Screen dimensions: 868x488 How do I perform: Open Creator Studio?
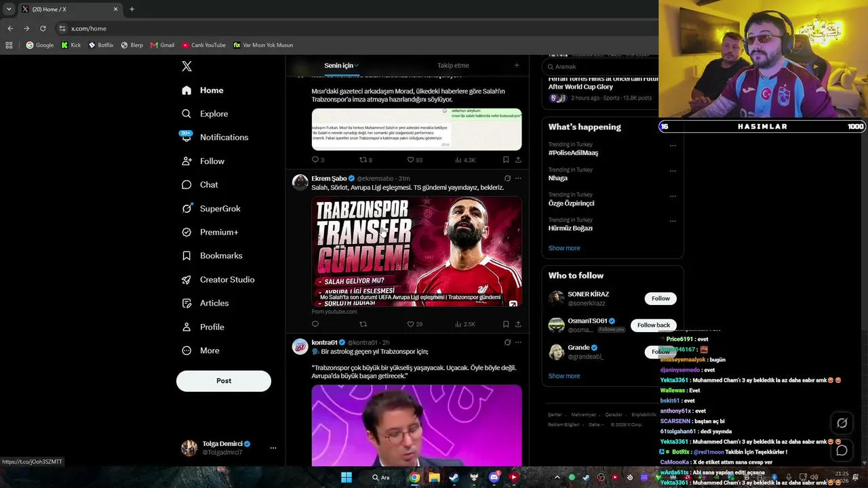pyautogui.click(x=218, y=279)
